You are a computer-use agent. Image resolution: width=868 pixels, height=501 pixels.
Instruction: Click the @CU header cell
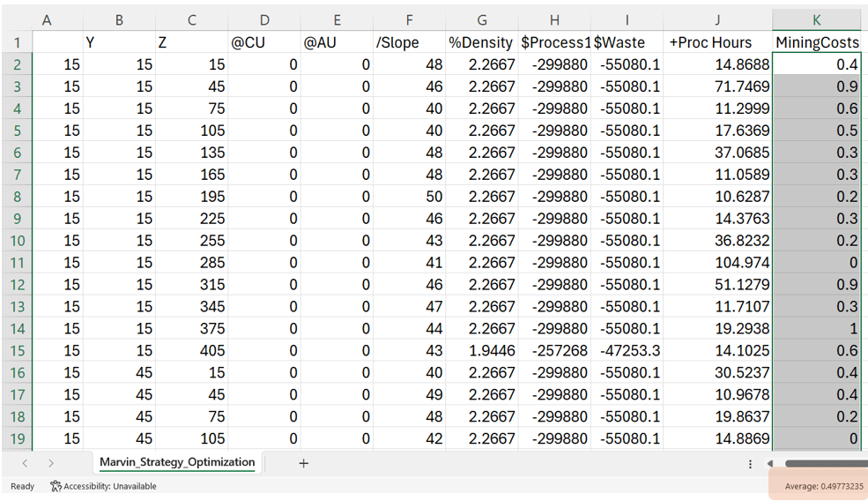coord(264,42)
